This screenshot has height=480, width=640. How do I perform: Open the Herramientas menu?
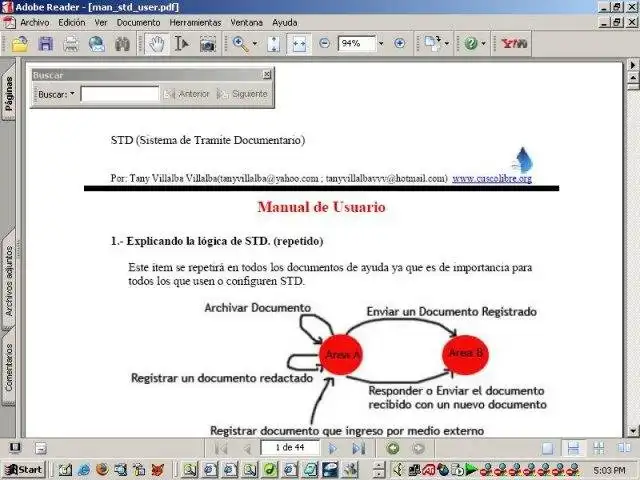(x=195, y=22)
